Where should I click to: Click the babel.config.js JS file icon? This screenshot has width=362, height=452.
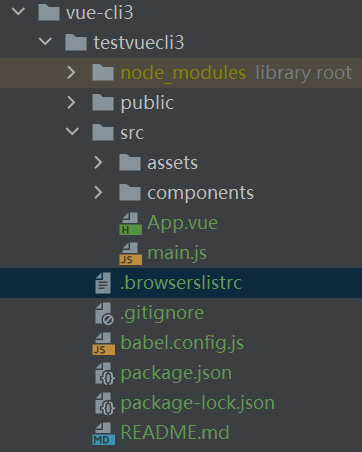click(104, 343)
